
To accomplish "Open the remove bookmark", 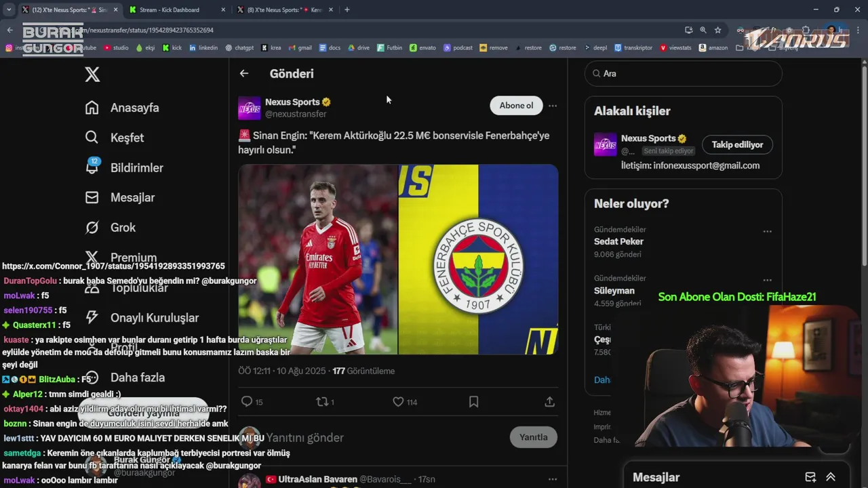I will pyautogui.click(x=494, y=47).
